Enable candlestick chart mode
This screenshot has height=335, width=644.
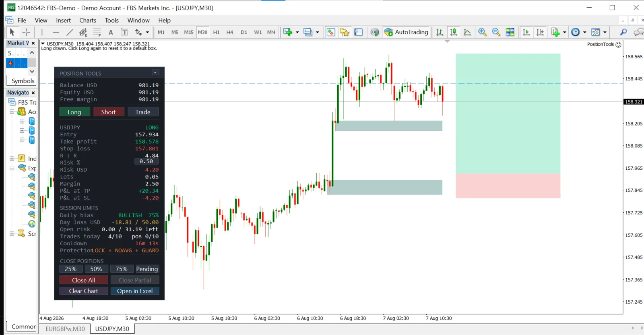coord(453,32)
